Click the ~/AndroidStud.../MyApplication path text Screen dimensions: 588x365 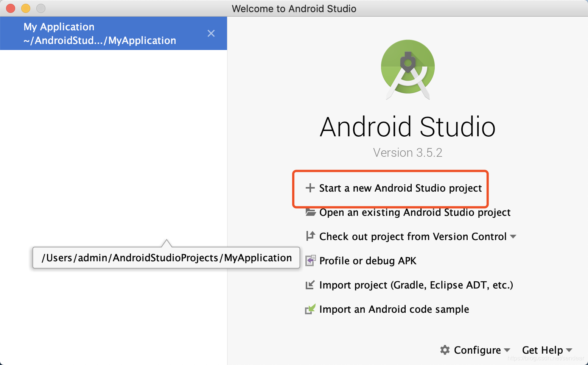click(100, 41)
